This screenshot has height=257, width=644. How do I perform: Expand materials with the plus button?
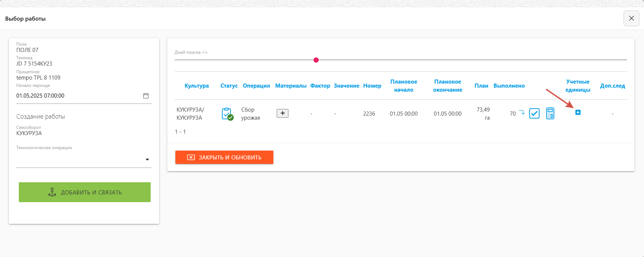tap(283, 113)
